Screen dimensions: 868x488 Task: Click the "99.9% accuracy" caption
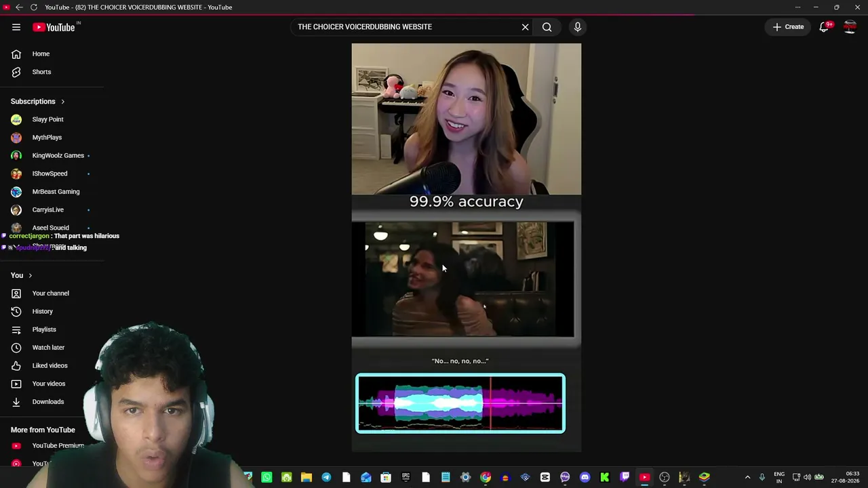pos(467,201)
